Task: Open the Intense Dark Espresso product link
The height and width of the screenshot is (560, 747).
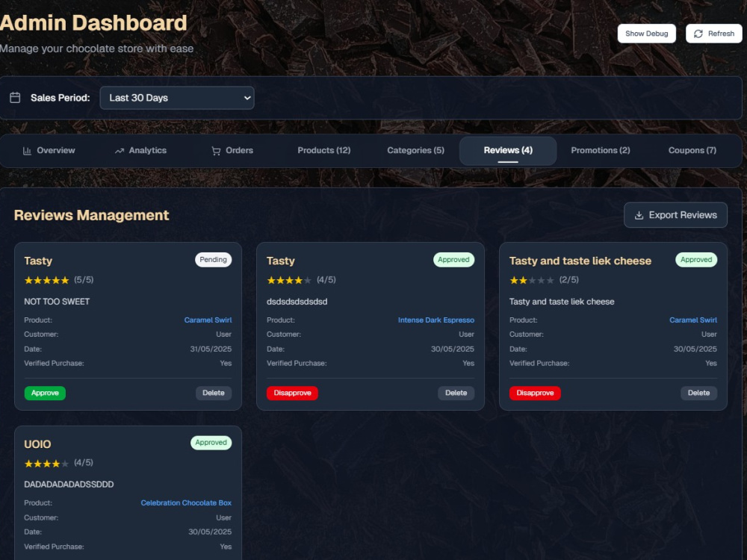Action: (x=436, y=320)
